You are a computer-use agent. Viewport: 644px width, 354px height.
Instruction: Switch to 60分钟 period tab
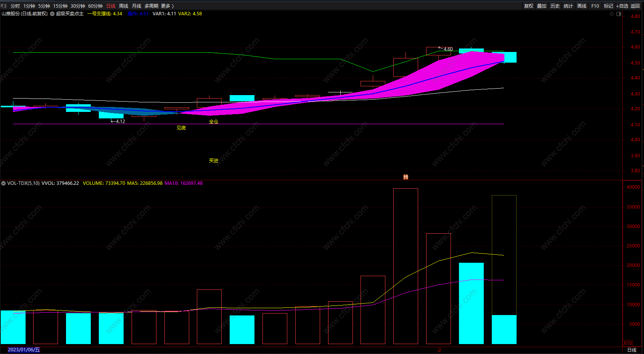(95, 6)
